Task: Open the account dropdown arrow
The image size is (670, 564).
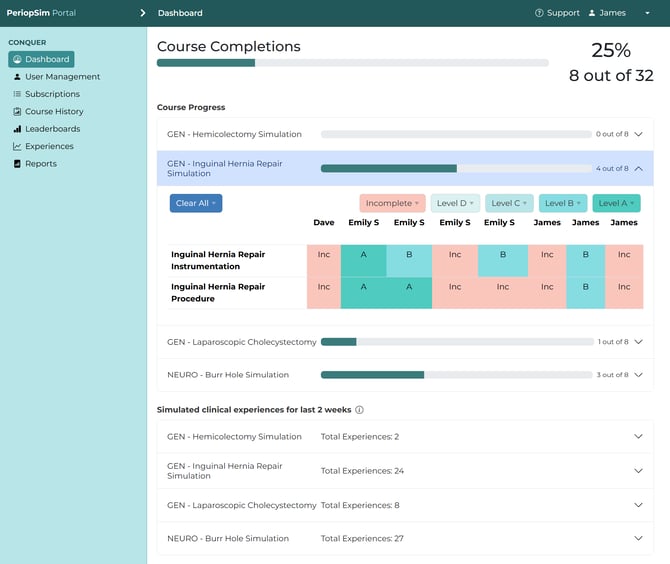Action: coord(647,13)
